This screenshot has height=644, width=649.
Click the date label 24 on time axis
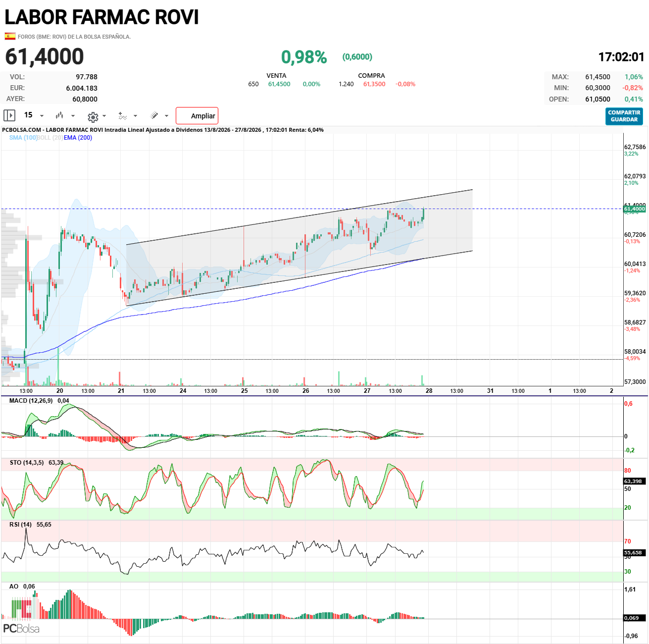(x=183, y=391)
